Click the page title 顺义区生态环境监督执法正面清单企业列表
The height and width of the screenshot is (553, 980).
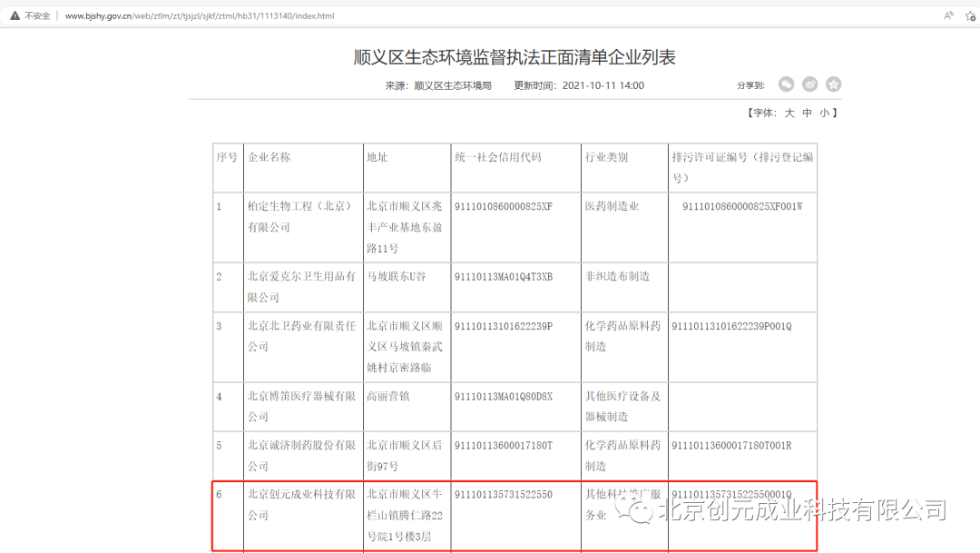point(514,57)
